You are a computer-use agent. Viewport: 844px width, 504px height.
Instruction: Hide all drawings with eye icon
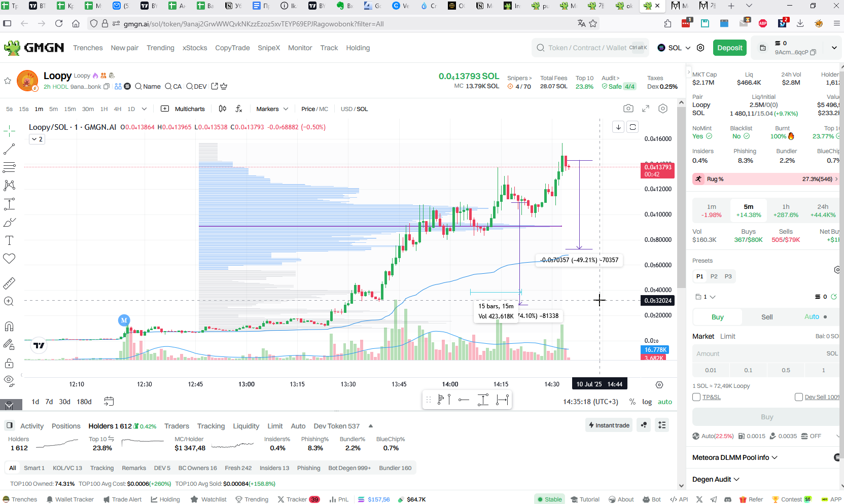click(x=9, y=380)
